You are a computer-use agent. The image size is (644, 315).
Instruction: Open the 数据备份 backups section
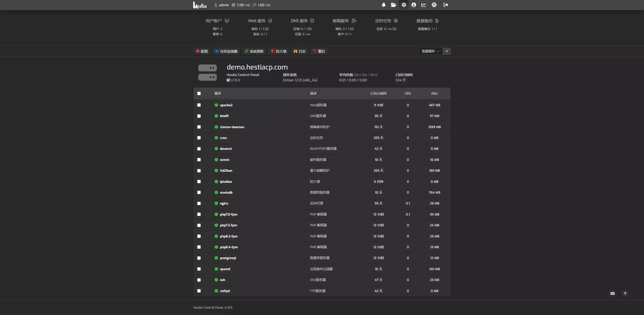point(427,21)
